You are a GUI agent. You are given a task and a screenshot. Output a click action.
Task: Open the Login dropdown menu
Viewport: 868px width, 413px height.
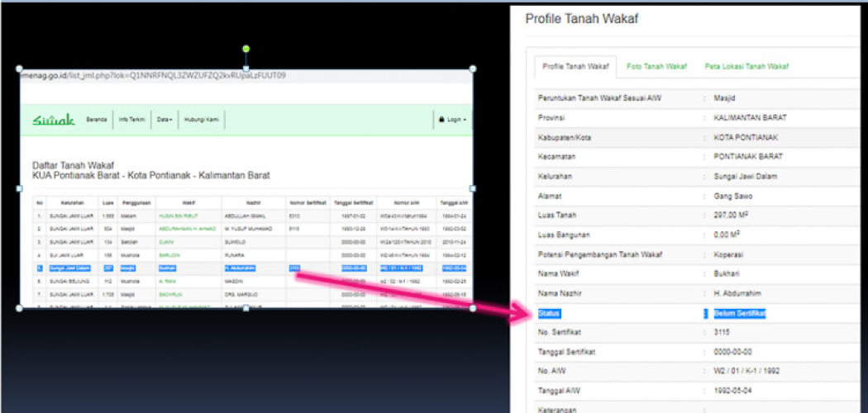click(x=452, y=120)
